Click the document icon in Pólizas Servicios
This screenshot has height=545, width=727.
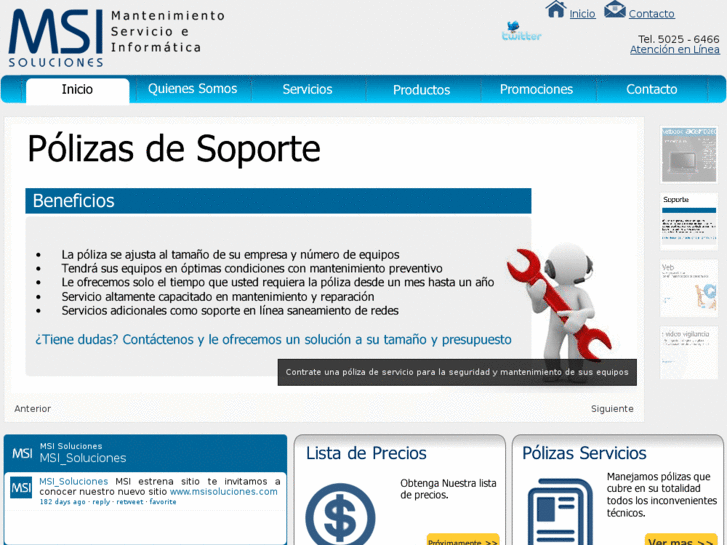(560, 512)
